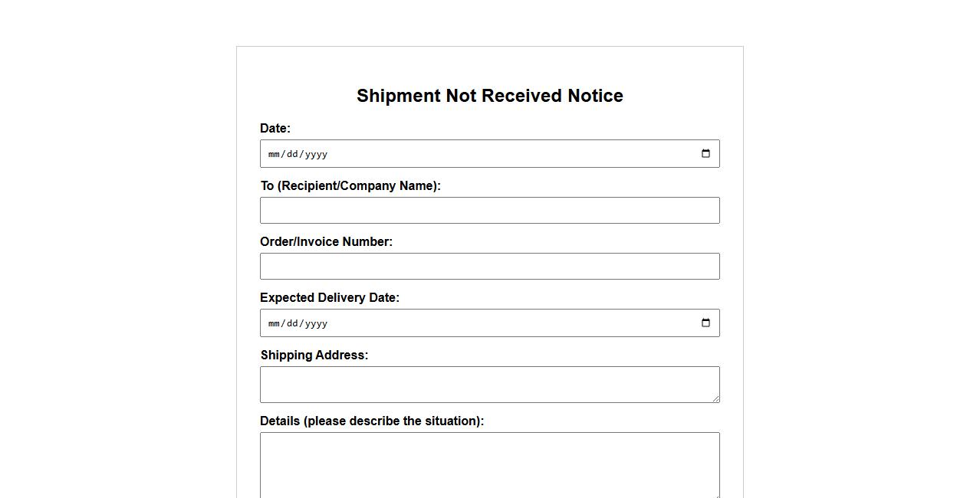Click the "Order/Invoice Number:" label
The height and width of the screenshot is (498, 980).
[326, 242]
